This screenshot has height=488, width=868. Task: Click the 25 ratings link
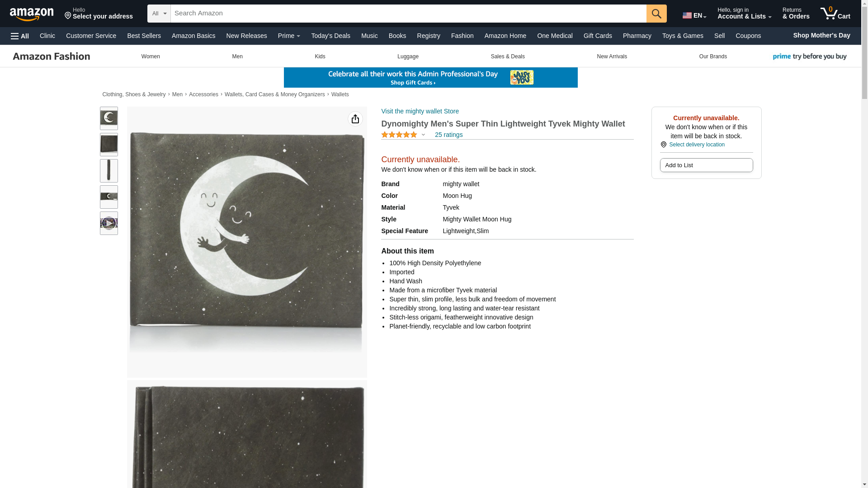(448, 135)
